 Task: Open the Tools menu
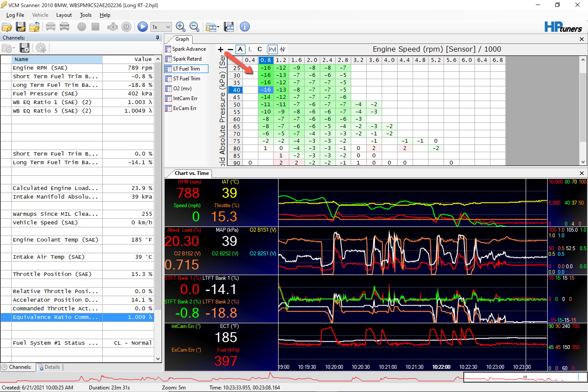(85, 15)
